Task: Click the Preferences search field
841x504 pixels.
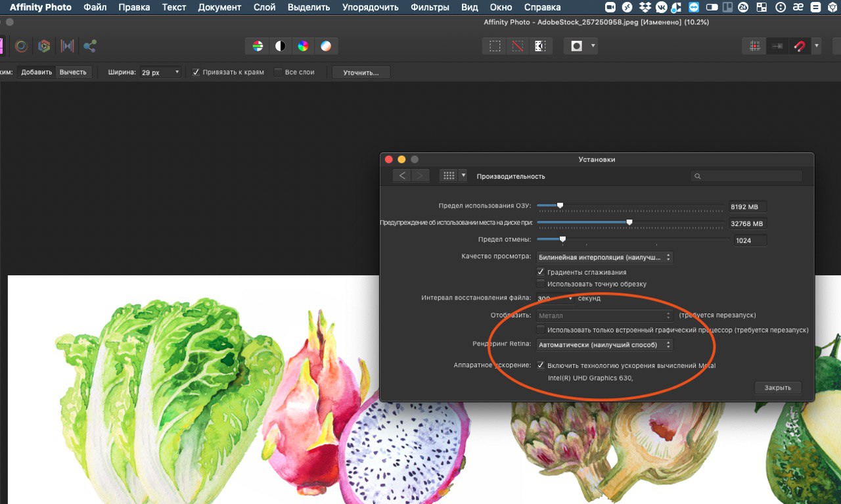Action: (746, 176)
